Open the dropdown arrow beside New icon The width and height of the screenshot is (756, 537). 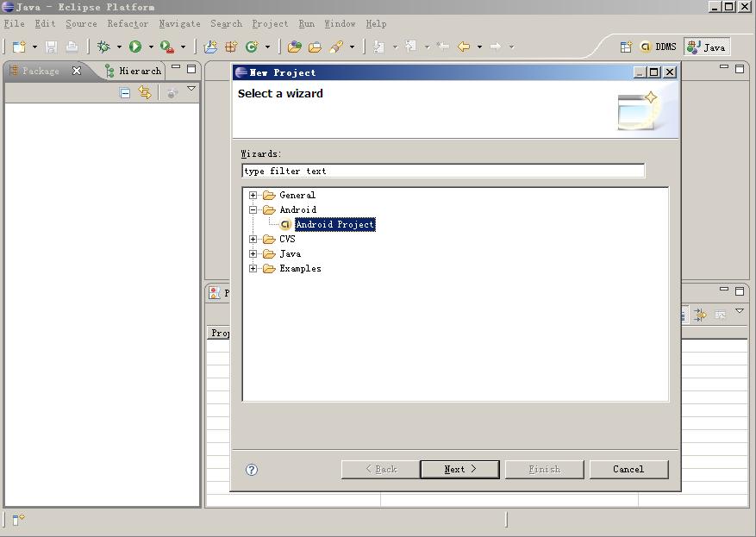coord(34,47)
